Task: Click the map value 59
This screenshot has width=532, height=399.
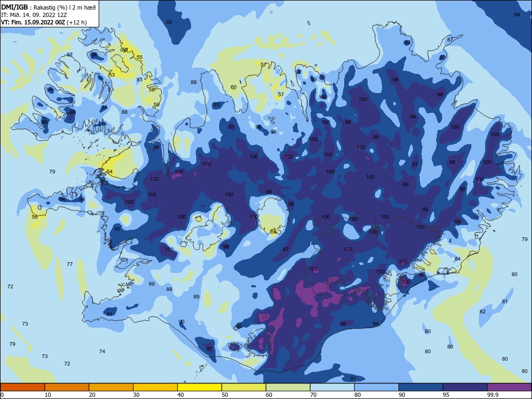Action: click(x=156, y=104)
